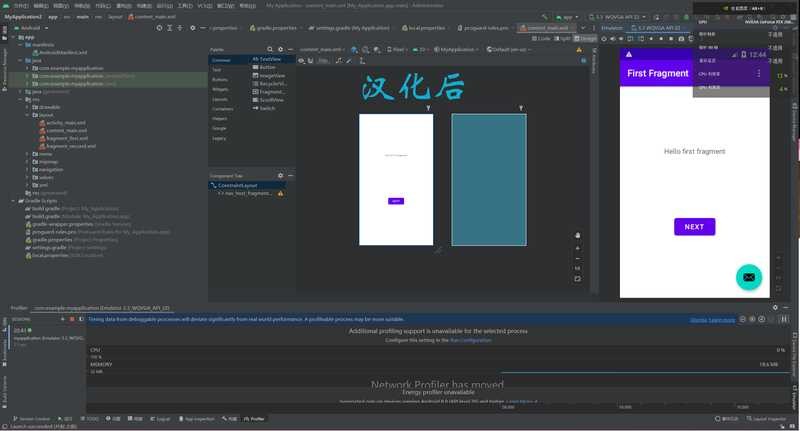Collapse the layout folder in project tree
800x431 pixels.
pos(28,115)
